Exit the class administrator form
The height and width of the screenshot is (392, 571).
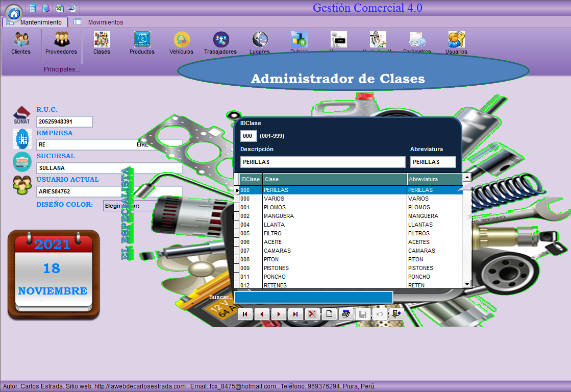click(395, 314)
